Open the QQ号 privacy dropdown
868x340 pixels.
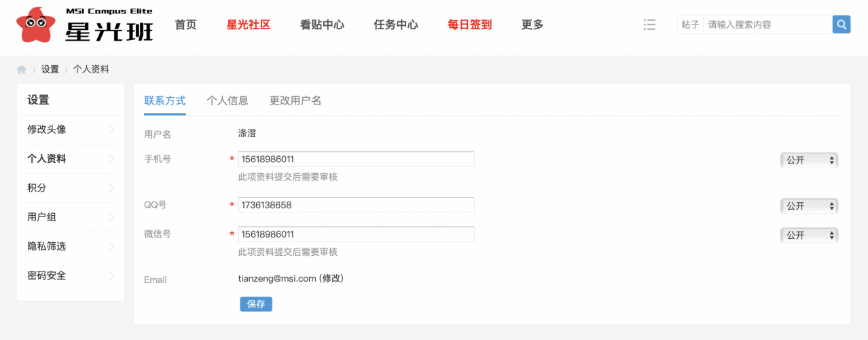coord(809,206)
